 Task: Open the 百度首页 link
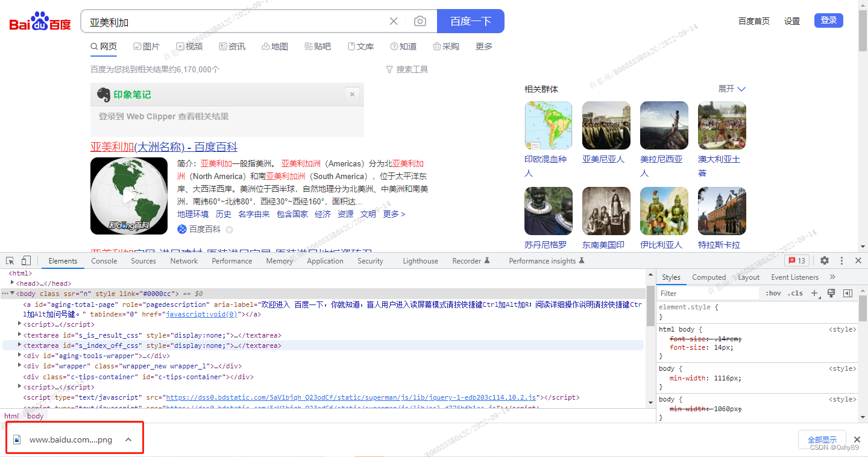click(x=754, y=21)
